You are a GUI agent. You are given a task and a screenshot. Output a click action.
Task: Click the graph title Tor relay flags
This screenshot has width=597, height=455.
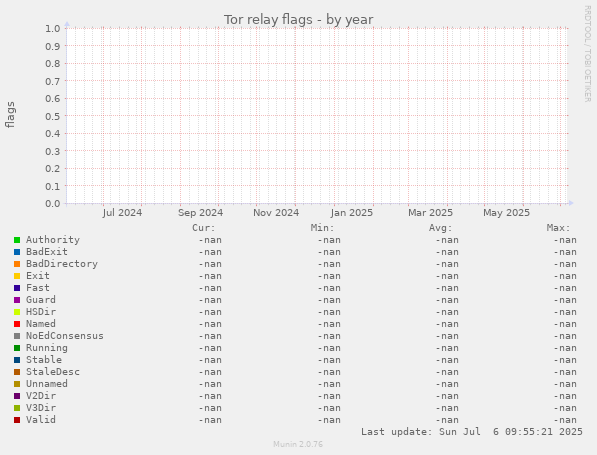tap(298, 19)
